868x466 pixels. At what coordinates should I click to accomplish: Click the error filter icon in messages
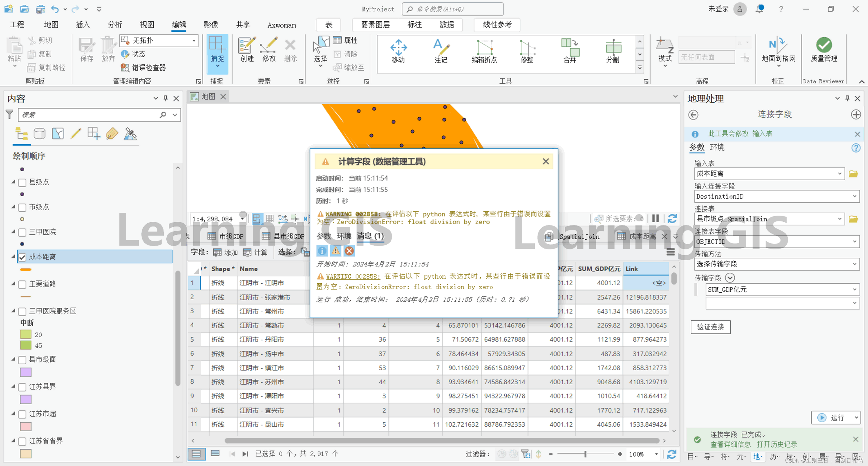point(350,251)
